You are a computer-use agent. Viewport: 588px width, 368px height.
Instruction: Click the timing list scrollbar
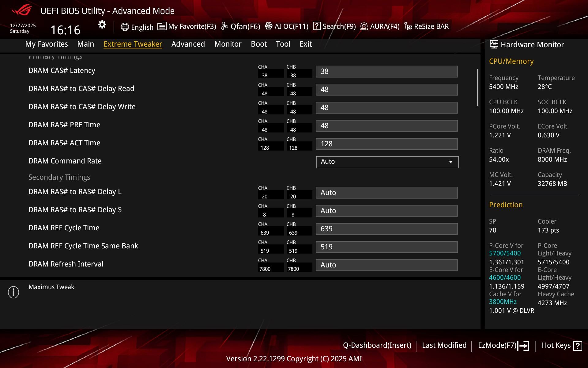click(478, 87)
